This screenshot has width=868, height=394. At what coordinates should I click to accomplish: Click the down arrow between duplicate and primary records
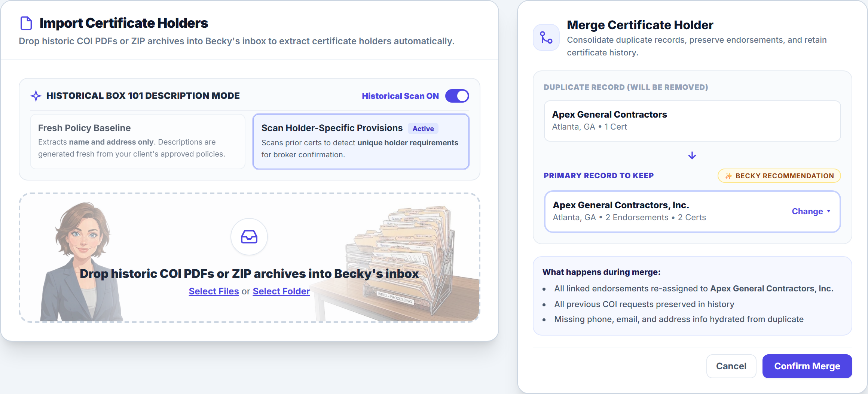pos(692,155)
